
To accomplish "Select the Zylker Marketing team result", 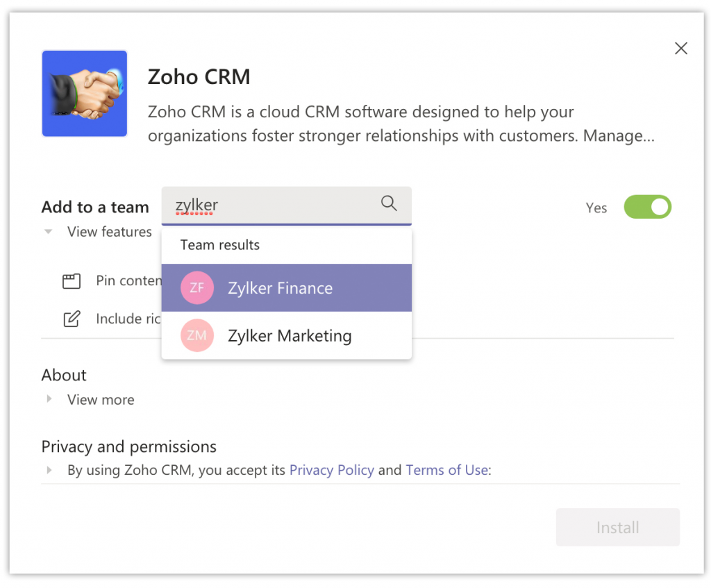I will coord(289,335).
